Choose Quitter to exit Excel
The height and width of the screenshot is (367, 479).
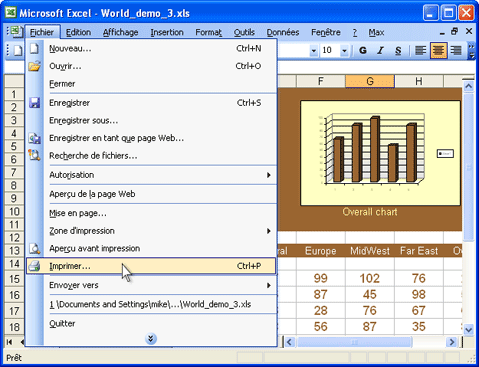point(151,323)
